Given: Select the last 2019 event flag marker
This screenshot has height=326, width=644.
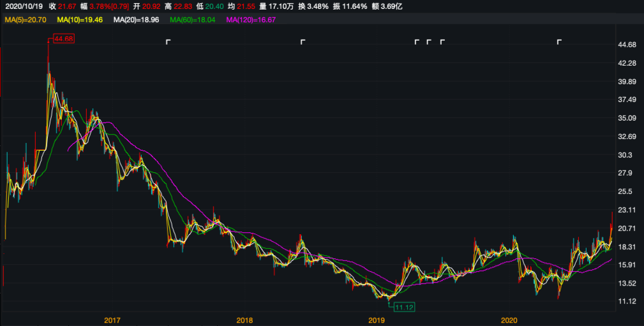Looking at the screenshot, I should pos(442,42).
